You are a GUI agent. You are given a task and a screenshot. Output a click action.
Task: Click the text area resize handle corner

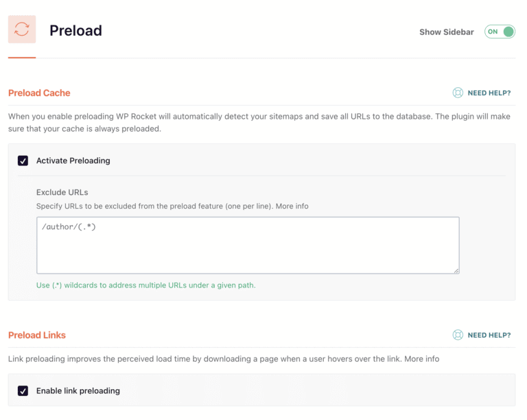click(456, 271)
